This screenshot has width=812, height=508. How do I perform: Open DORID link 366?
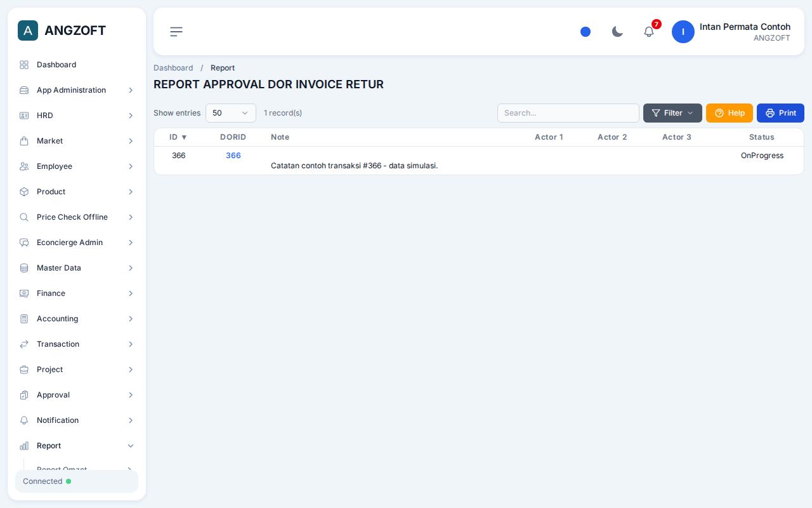(x=233, y=156)
